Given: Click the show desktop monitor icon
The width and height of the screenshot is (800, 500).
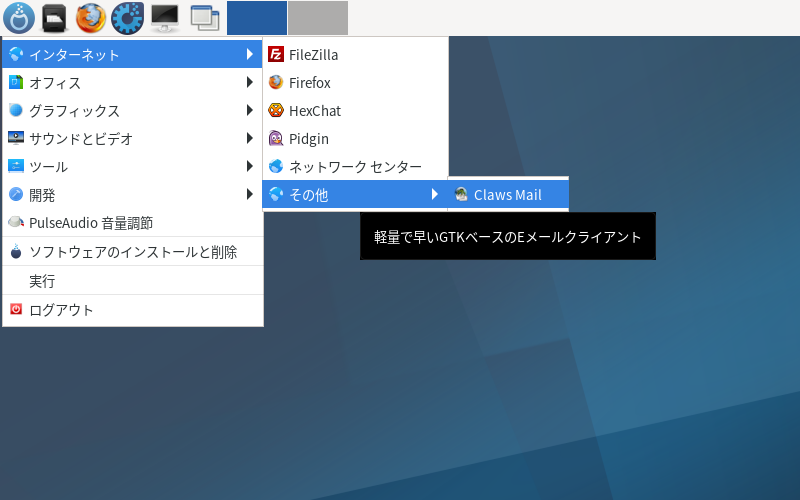Looking at the screenshot, I should (165, 18).
